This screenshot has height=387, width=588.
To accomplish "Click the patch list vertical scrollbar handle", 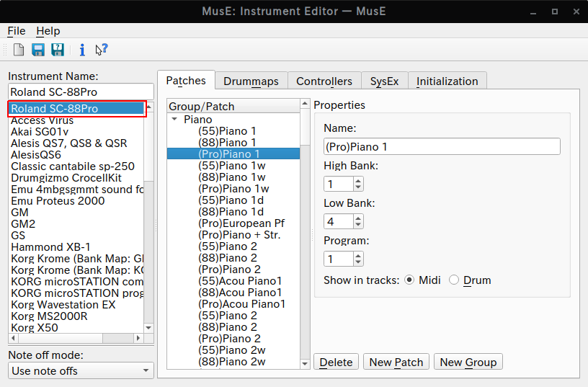I will (305, 126).
